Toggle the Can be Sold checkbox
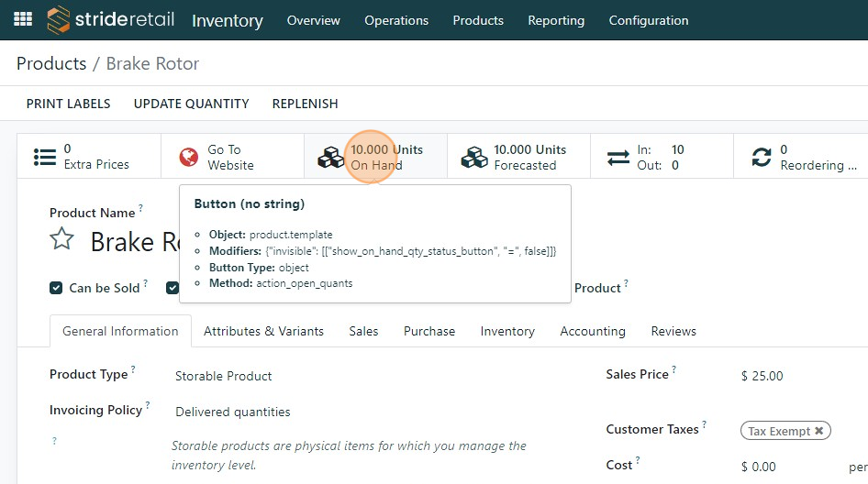The width and height of the screenshot is (868, 484). [x=56, y=288]
